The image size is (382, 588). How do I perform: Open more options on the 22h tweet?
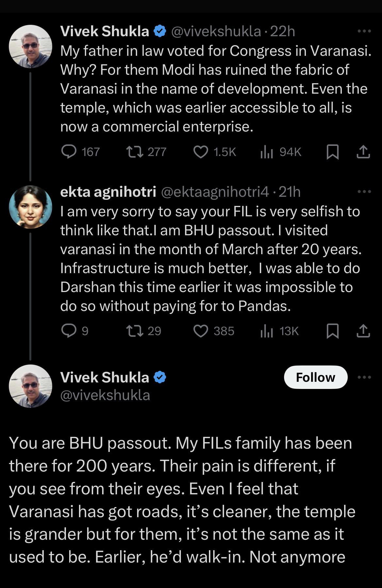(x=364, y=31)
